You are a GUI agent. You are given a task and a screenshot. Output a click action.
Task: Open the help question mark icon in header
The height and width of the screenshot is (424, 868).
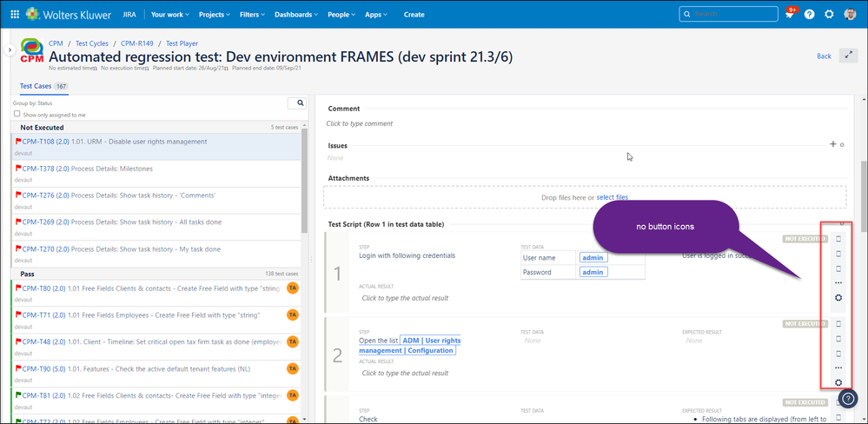coord(810,15)
